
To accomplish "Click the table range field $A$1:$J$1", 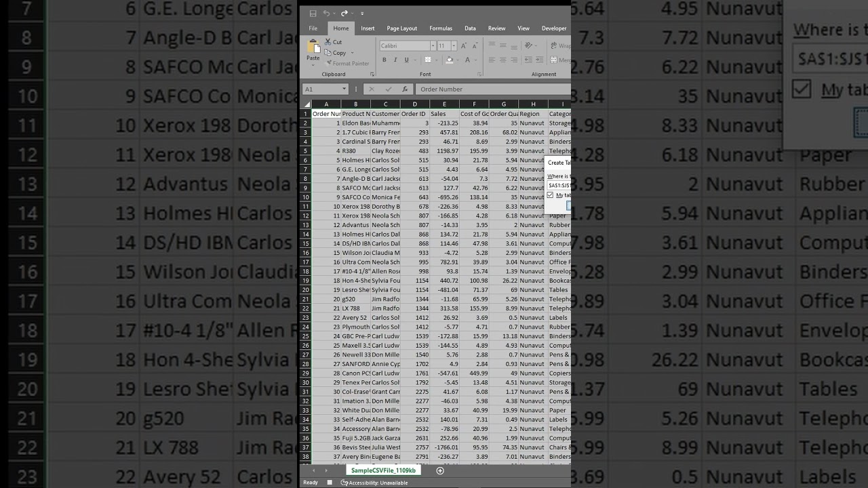I will click(559, 185).
